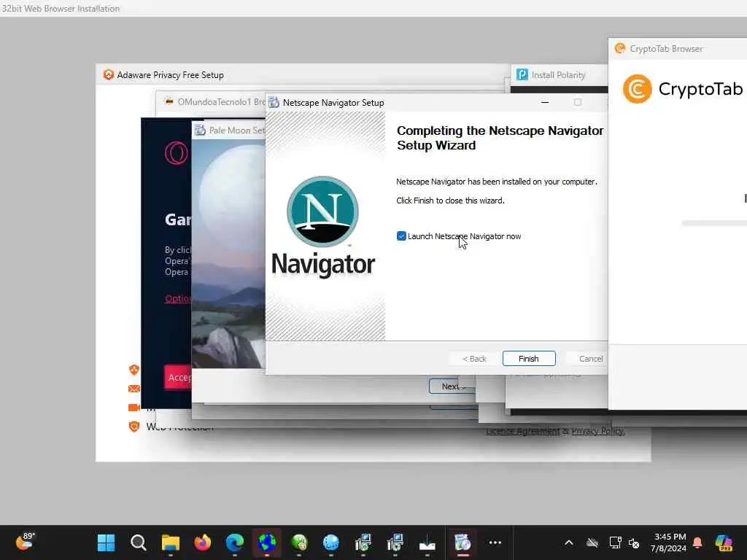The height and width of the screenshot is (560, 747).
Task: Open Copilot preview from taskbar
Action: 724,542
